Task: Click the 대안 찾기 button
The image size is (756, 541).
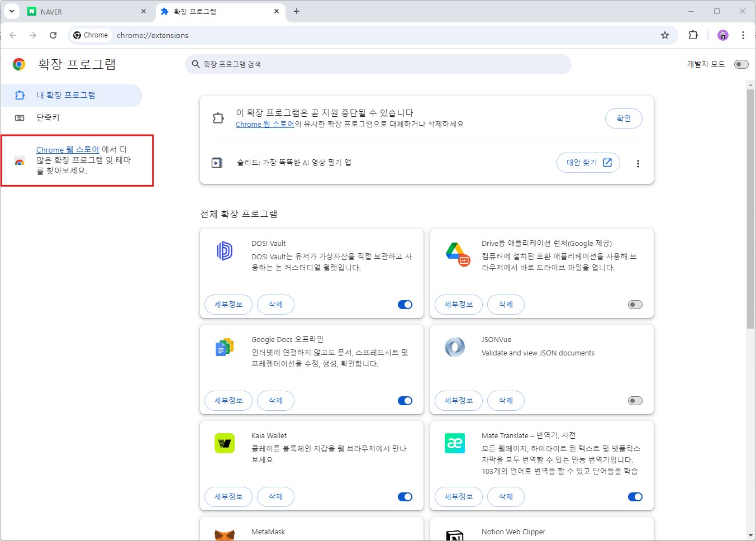Action: click(x=588, y=163)
